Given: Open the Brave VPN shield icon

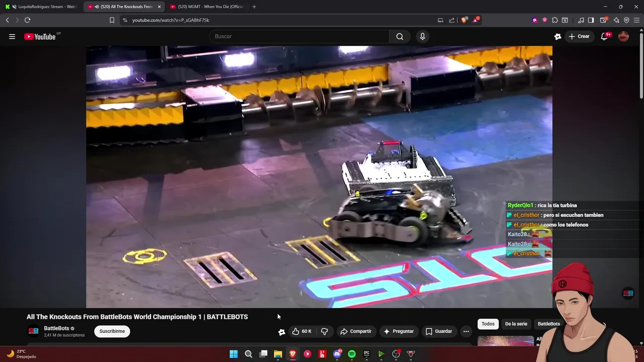Looking at the screenshot, I should click(626, 20).
